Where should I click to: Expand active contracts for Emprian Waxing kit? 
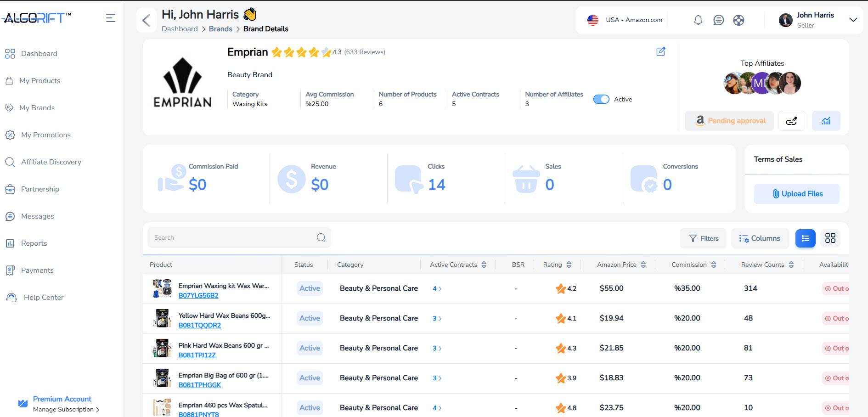(437, 288)
